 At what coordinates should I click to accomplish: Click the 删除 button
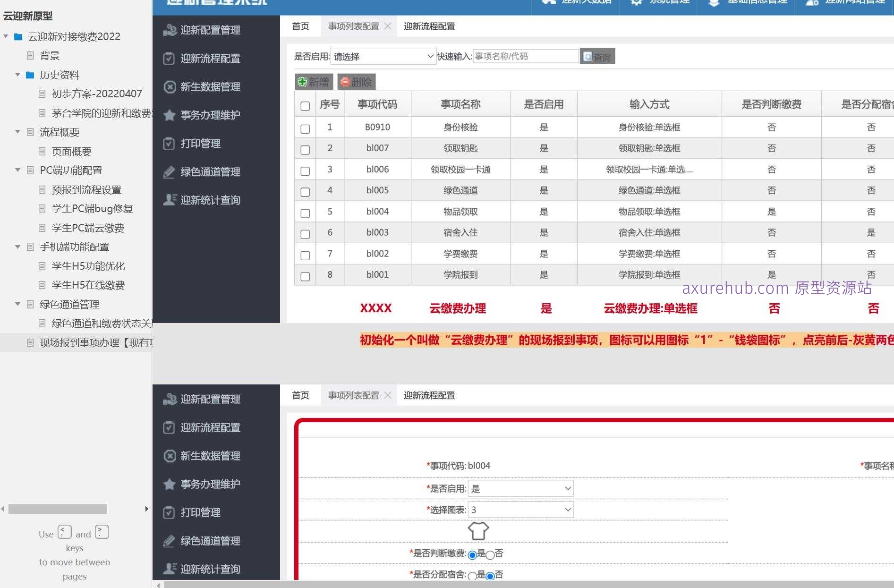[x=356, y=81]
